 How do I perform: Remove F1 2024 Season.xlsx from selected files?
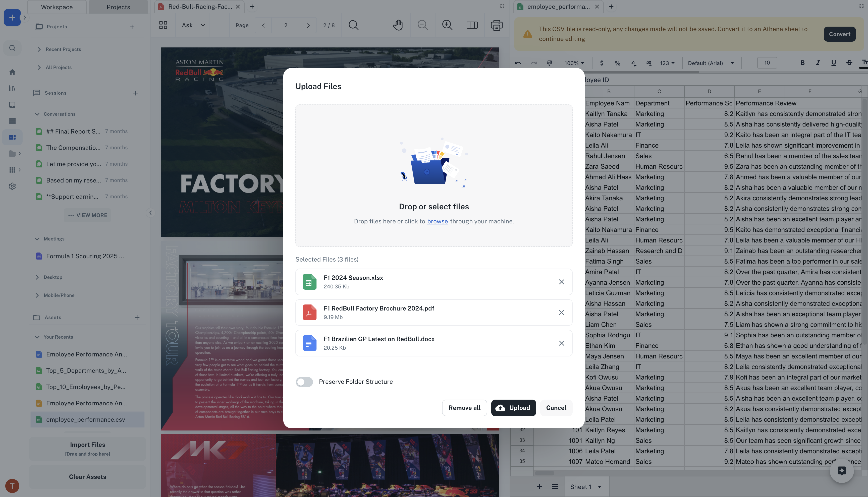pyautogui.click(x=561, y=282)
